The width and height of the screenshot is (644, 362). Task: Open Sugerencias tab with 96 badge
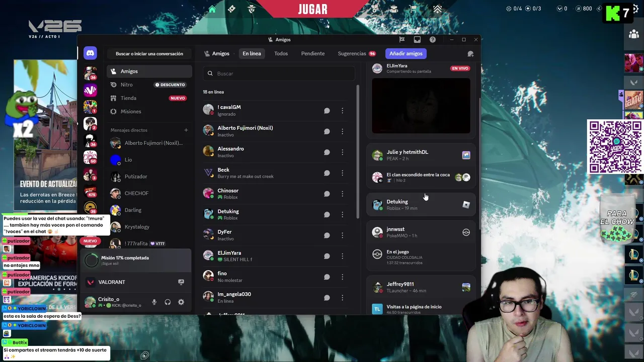(x=356, y=53)
